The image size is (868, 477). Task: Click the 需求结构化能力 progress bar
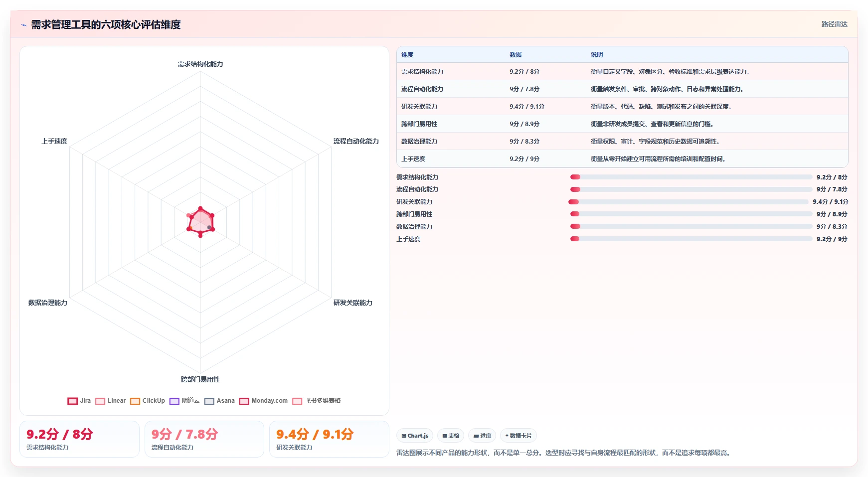[691, 177]
